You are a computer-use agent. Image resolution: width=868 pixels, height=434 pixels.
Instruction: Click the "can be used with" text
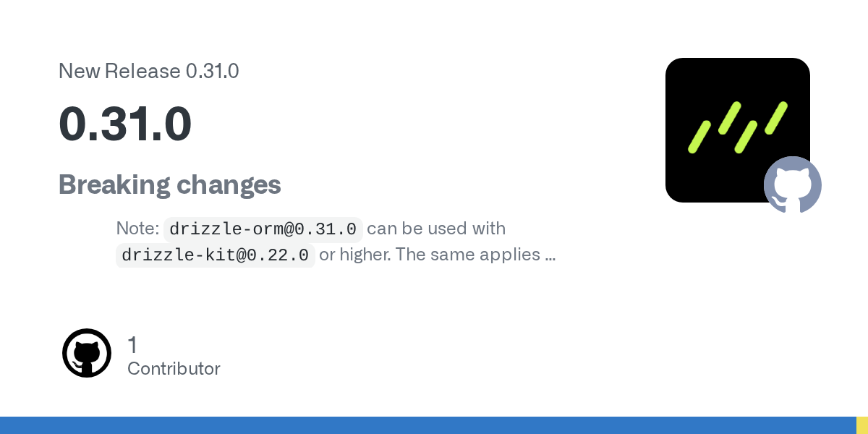[436, 229]
